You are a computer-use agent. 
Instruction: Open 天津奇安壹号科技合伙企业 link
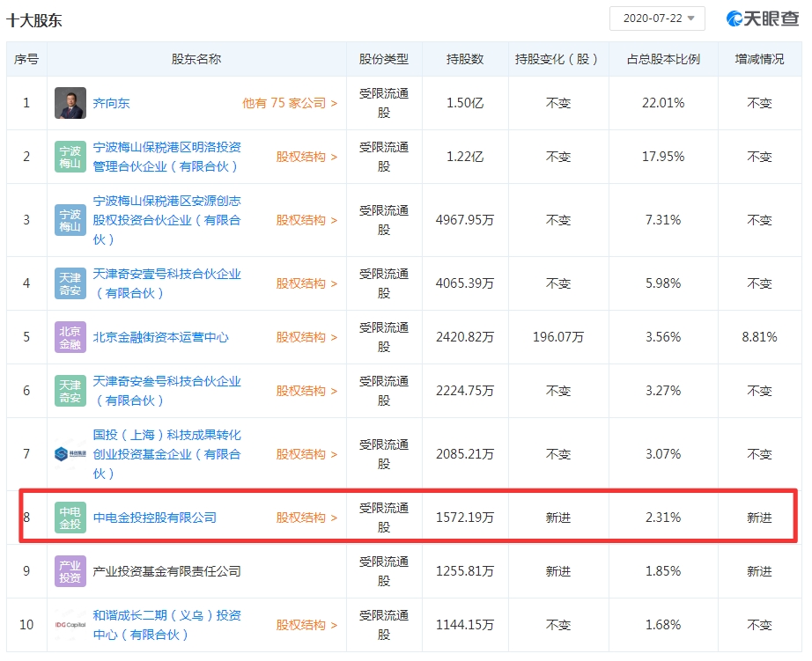pyautogui.click(x=166, y=283)
